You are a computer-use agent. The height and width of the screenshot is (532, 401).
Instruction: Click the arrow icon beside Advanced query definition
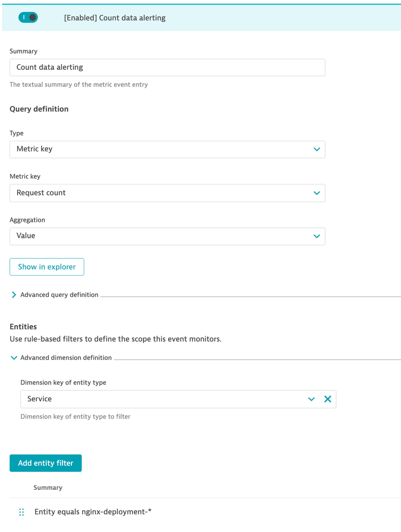click(x=14, y=295)
